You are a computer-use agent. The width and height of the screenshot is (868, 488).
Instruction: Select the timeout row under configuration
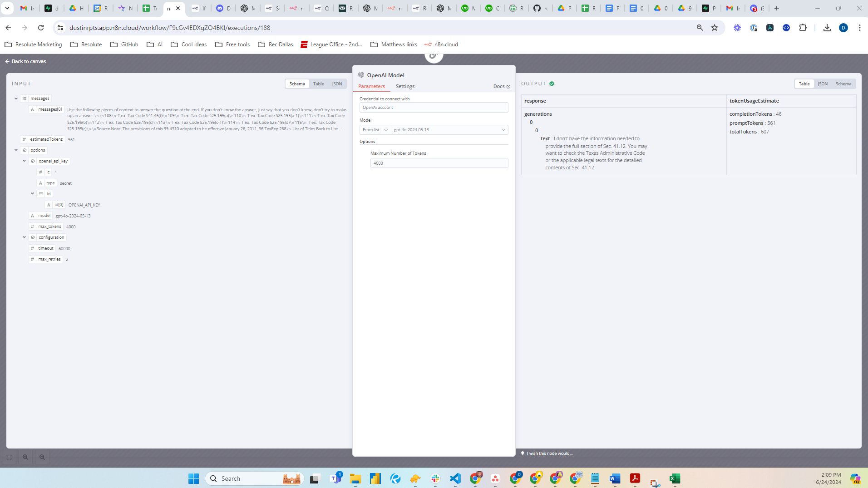point(49,248)
